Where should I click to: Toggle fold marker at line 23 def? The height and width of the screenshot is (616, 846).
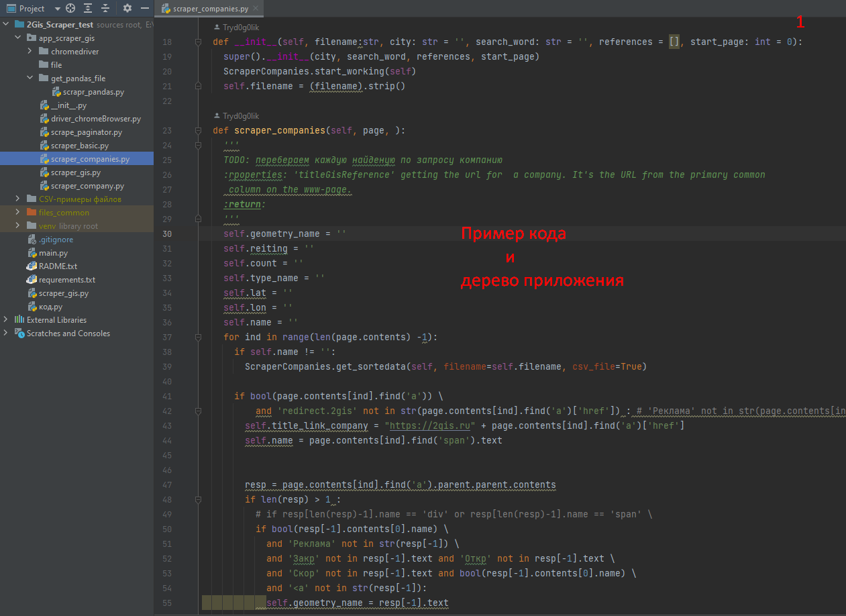[198, 131]
